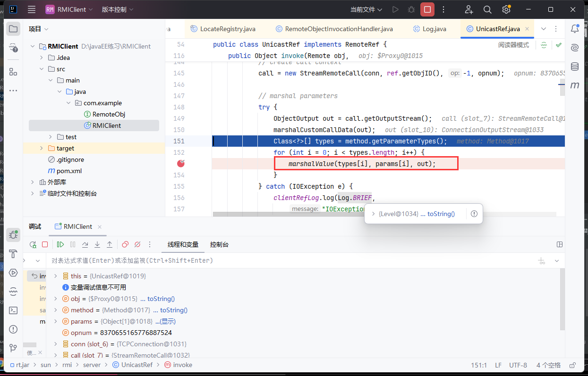Switch to the LocateRegistry.java editor tab
Image resolution: width=588 pixels, height=376 pixels.
222,29
